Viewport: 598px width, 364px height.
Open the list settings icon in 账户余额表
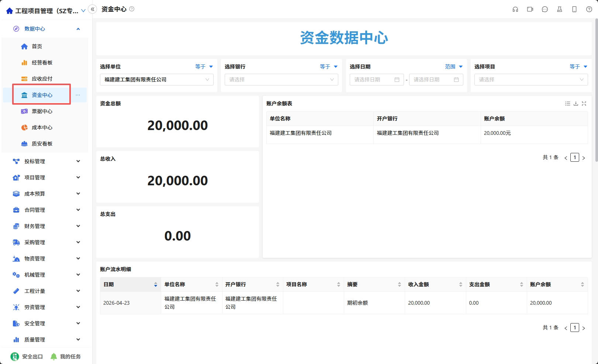click(x=568, y=104)
